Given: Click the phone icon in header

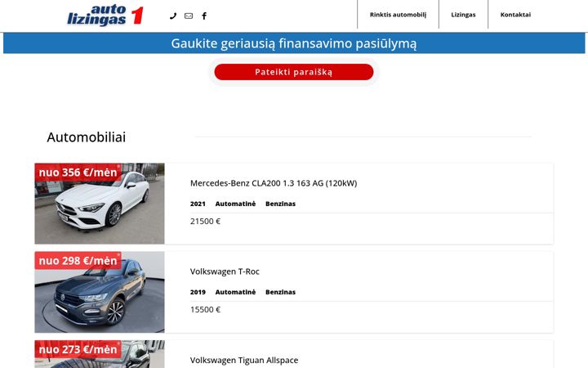Looking at the screenshot, I should pos(173,16).
